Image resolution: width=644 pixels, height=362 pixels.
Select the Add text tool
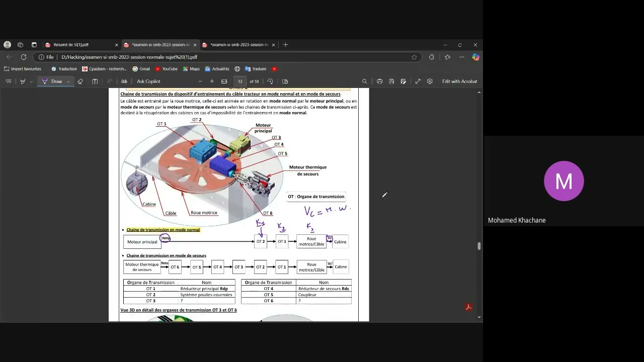coord(95,81)
